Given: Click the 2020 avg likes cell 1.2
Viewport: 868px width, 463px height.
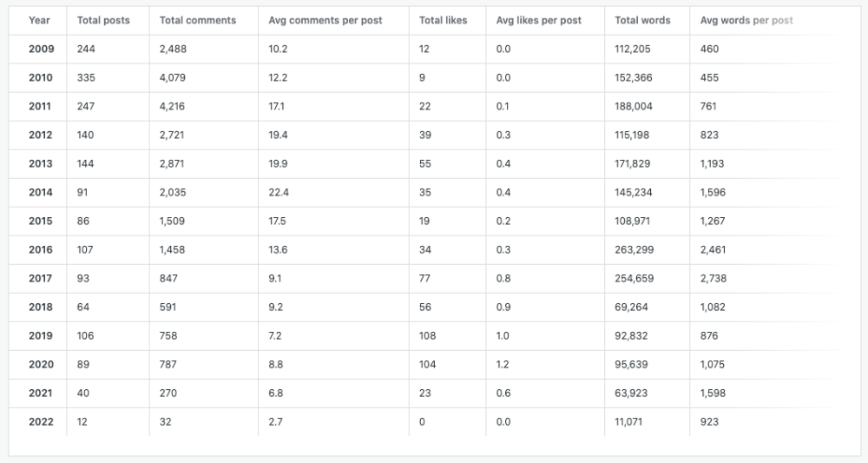Looking at the screenshot, I should pyautogui.click(x=503, y=364).
